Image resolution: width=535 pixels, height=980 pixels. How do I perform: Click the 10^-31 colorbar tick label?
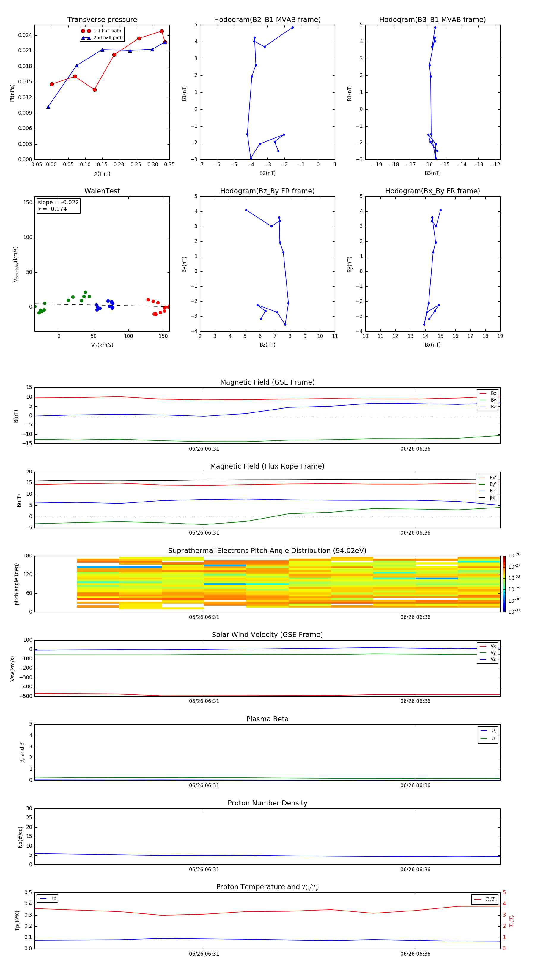[514, 611]
